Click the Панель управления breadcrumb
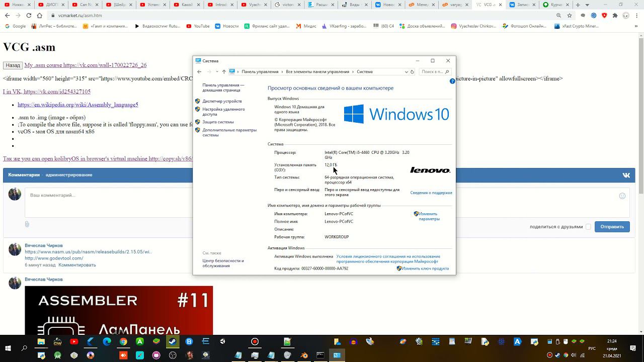The height and width of the screenshot is (362, 644). [260, 72]
